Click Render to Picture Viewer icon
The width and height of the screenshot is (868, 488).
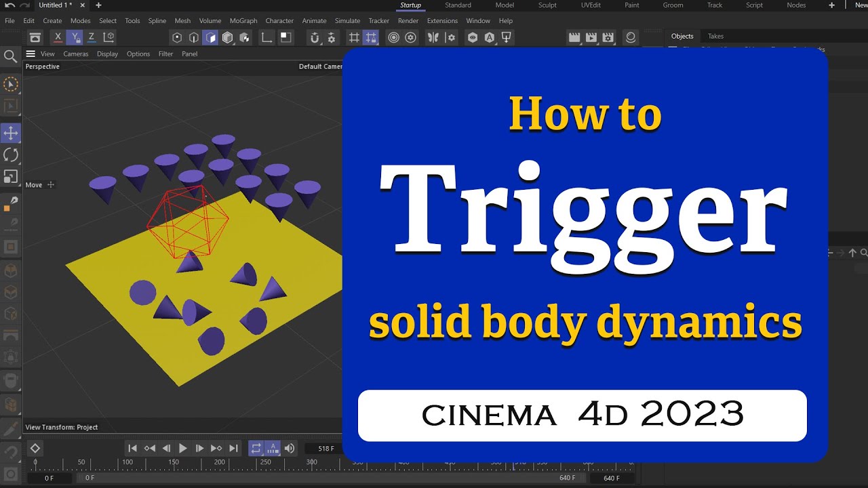[x=591, y=38]
